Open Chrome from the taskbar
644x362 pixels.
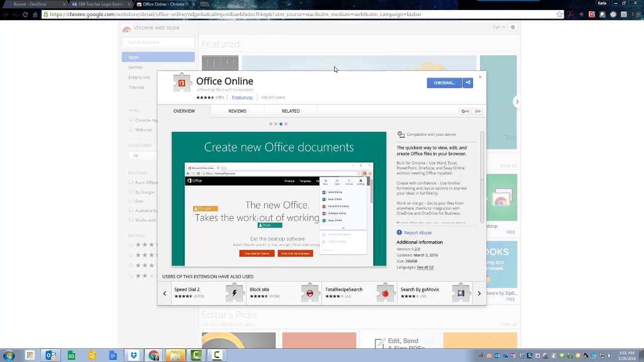pos(154,355)
